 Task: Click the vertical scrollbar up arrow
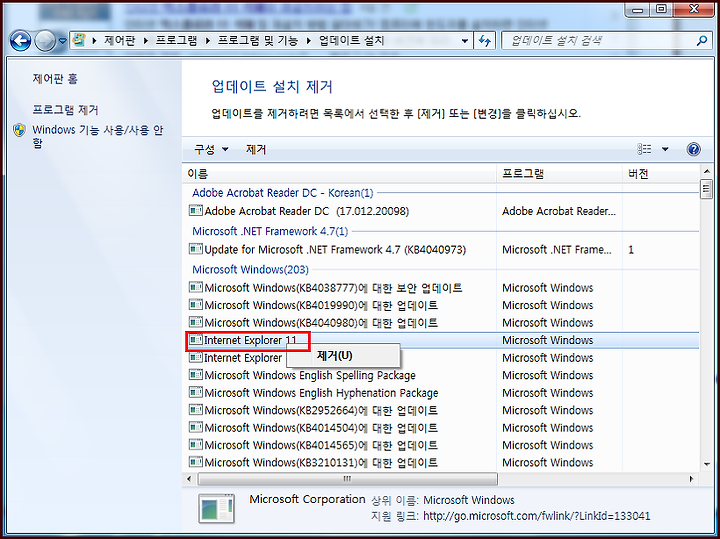[706, 172]
